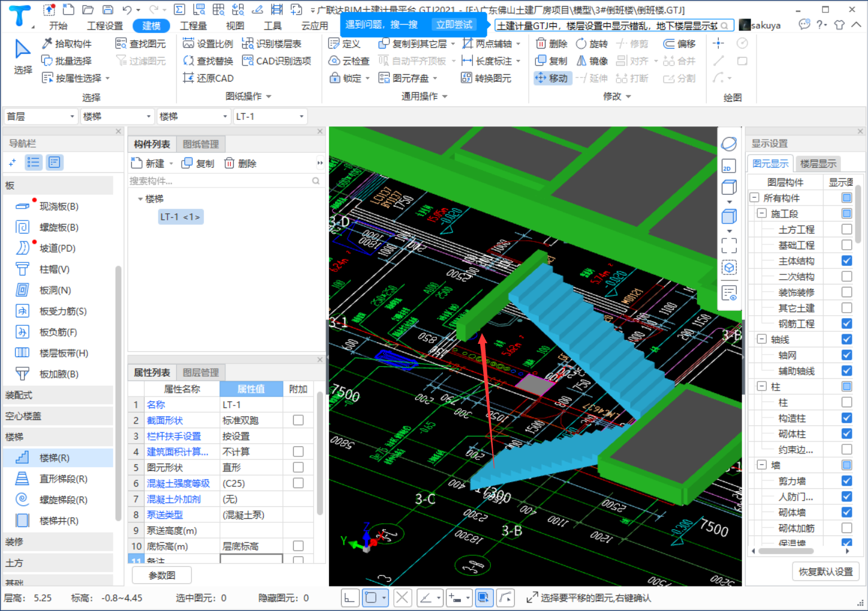Click the 立即尝试 button in the tip banner
Image resolution: width=868 pixels, height=611 pixels.
point(454,25)
